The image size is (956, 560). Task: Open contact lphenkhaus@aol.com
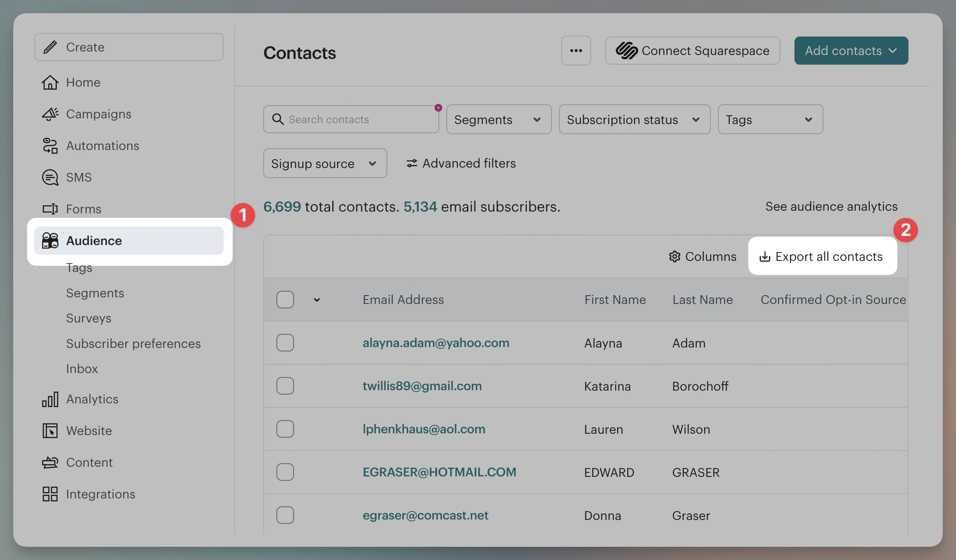424,429
